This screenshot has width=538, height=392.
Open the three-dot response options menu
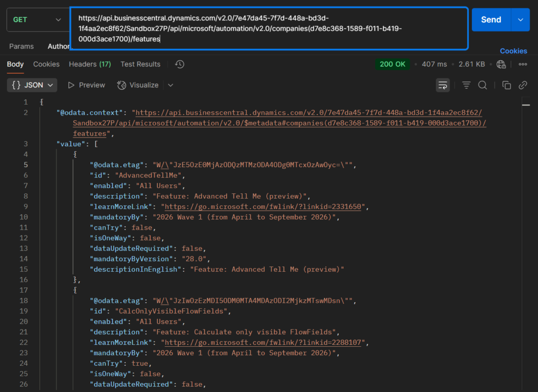pyautogui.click(x=523, y=64)
